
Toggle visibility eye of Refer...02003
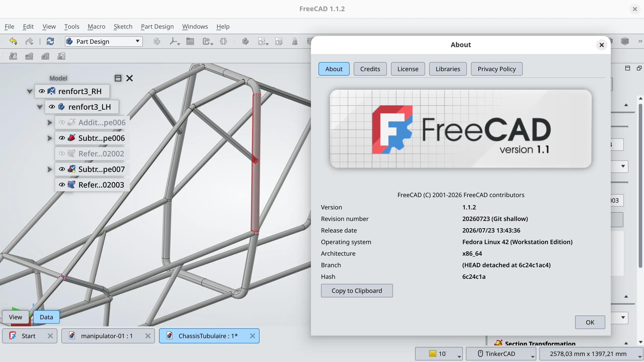point(62,185)
